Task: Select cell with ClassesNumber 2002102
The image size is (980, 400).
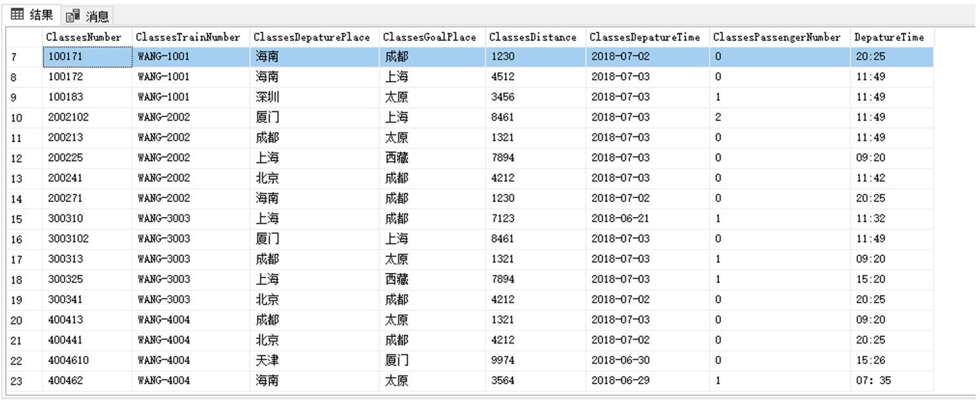Action: click(87, 118)
